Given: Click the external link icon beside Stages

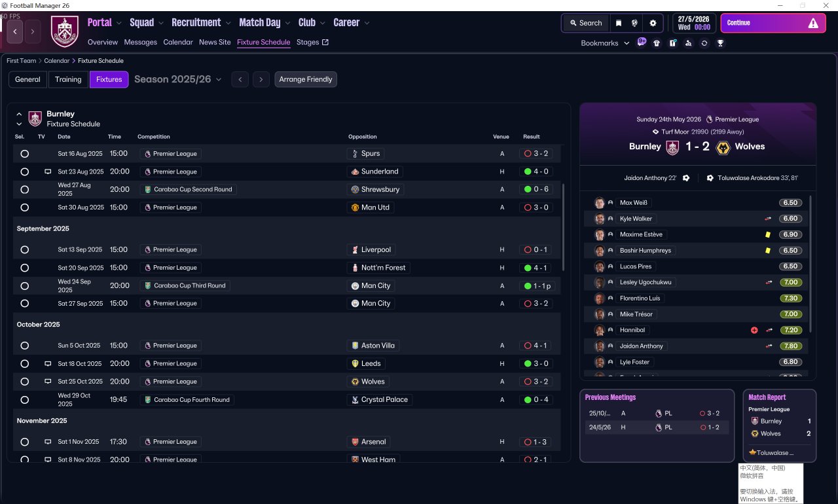Looking at the screenshot, I should pyautogui.click(x=325, y=43).
